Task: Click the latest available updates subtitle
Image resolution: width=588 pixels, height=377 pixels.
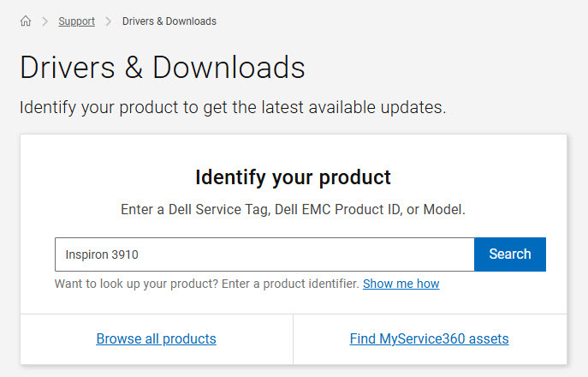Action: coord(233,108)
